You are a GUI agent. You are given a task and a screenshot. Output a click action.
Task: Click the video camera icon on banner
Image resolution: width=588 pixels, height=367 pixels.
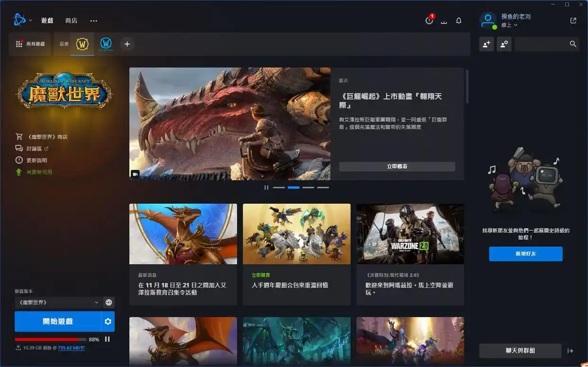click(x=135, y=174)
